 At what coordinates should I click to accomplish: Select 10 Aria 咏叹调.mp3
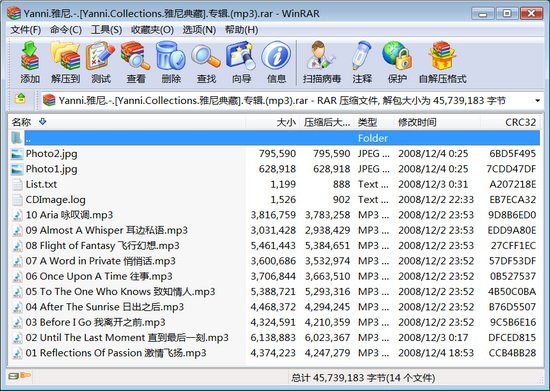tap(274, 215)
